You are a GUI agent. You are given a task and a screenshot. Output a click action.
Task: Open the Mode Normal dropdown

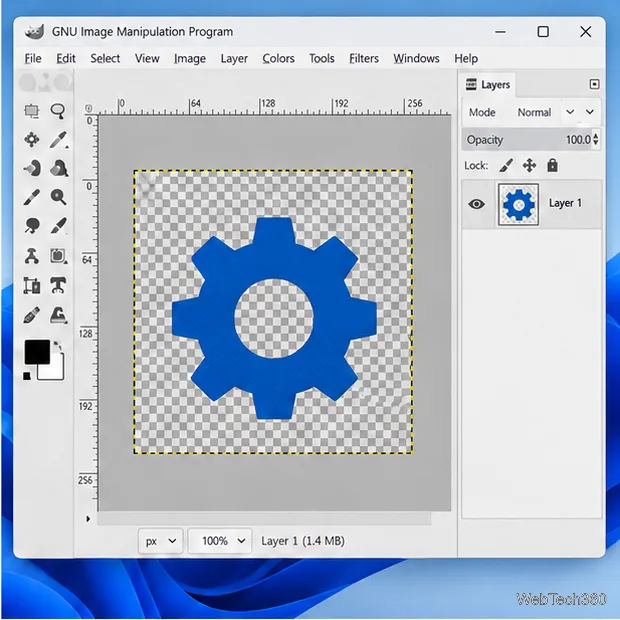(x=534, y=112)
